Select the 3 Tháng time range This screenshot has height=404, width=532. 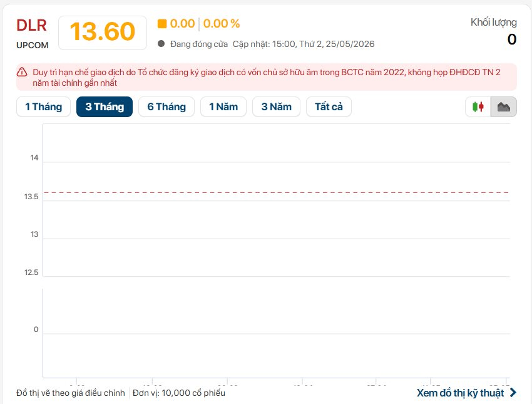(x=105, y=107)
